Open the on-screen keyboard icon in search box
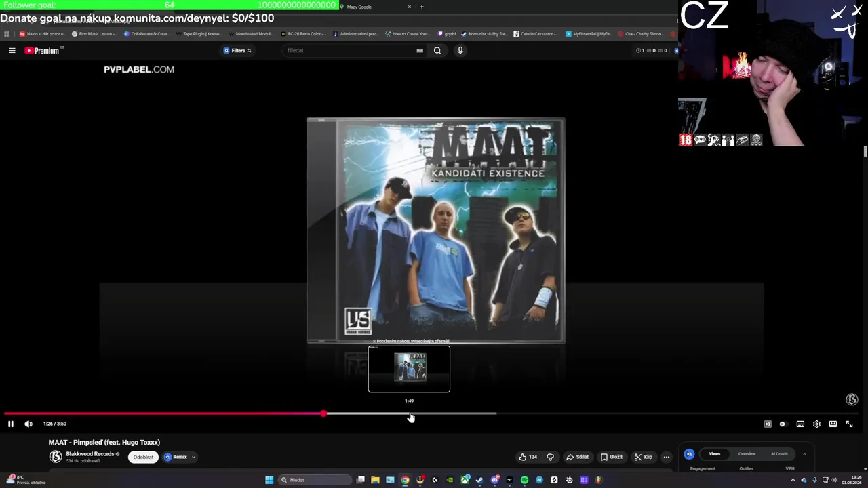The image size is (868, 488). tap(420, 50)
